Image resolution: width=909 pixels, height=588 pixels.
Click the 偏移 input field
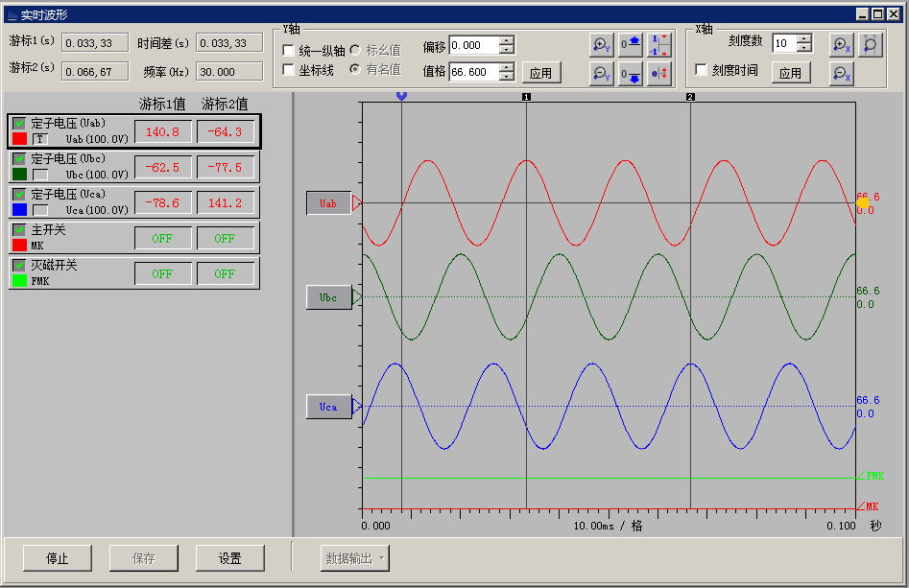tap(474, 45)
